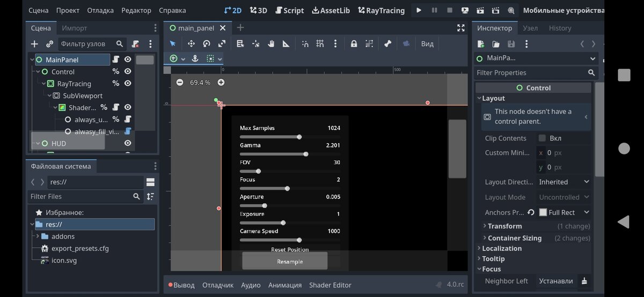Zoom out the viewport with minus button
644x297 pixels.
(x=180, y=82)
